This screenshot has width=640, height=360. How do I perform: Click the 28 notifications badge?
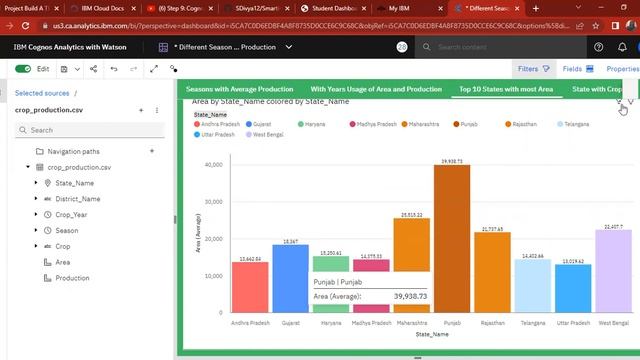point(402,47)
